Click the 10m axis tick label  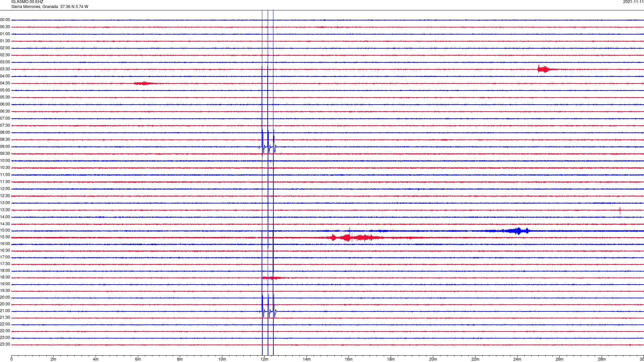click(x=222, y=359)
